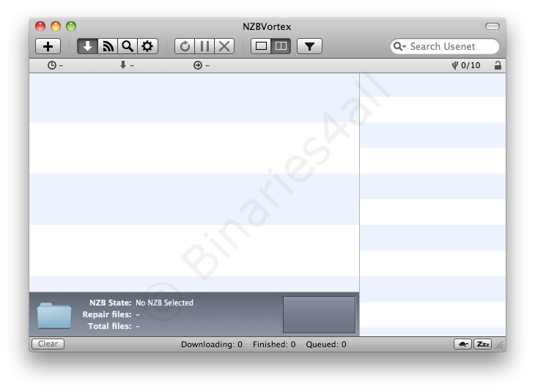
Task: Click the Downloading: 0 status text
Action: click(x=212, y=344)
